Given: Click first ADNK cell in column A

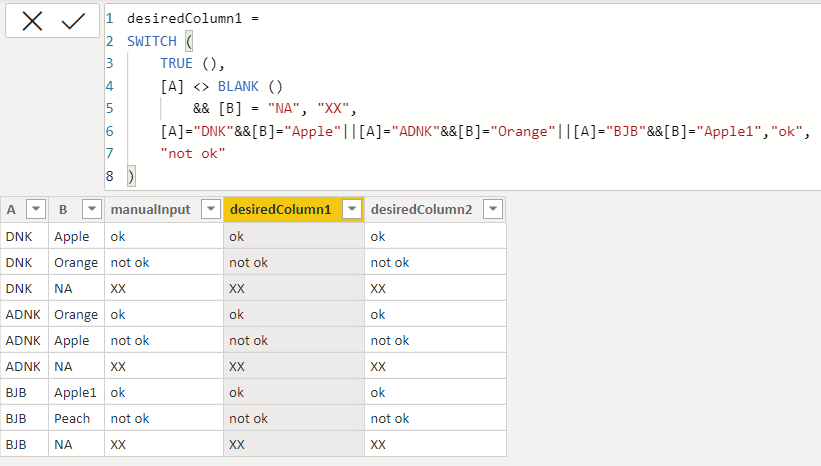Looking at the screenshot, I should [25, 314].
